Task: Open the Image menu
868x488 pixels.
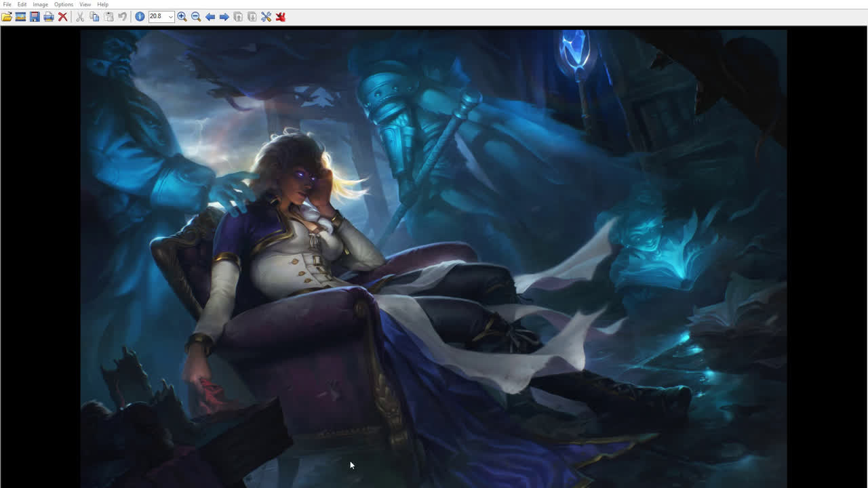Action: click(x=40, y=4)
